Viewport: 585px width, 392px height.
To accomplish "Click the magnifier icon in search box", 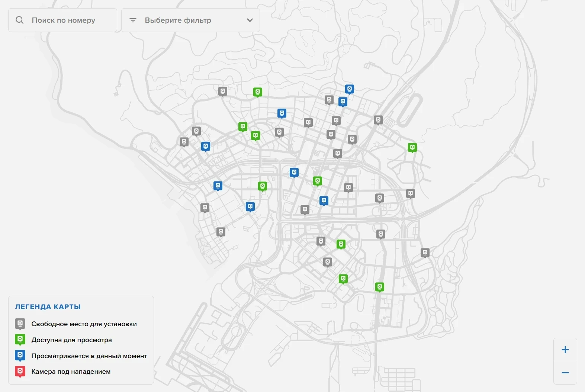I will pos(20,20).
